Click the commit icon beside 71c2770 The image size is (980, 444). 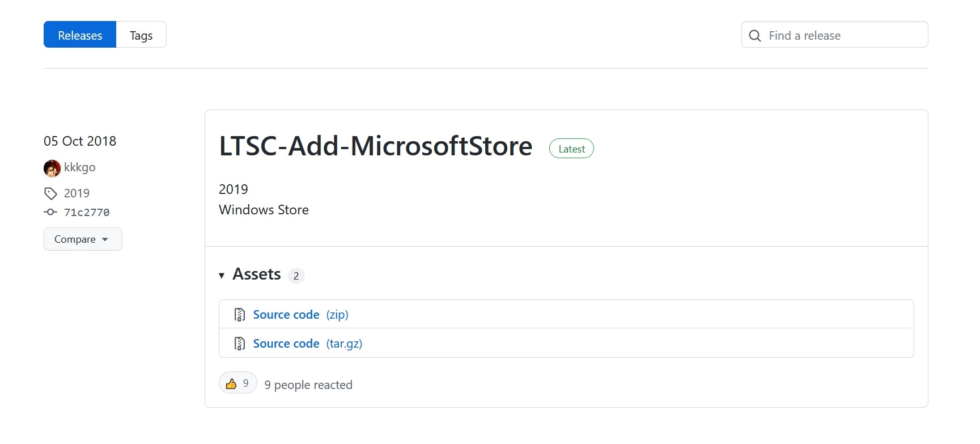[x=50, y=212]
